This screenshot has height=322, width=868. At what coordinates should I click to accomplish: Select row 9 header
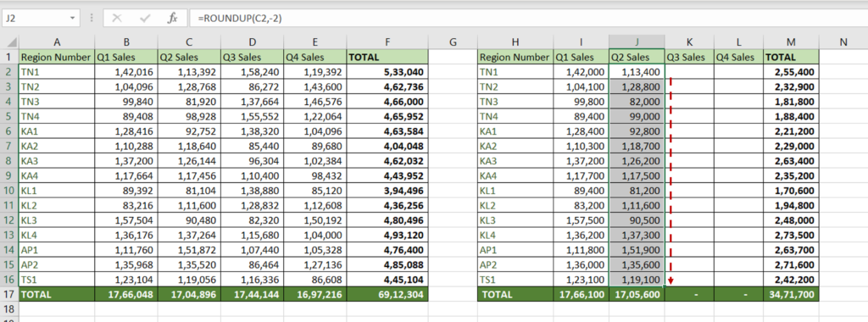coord(9,176)
